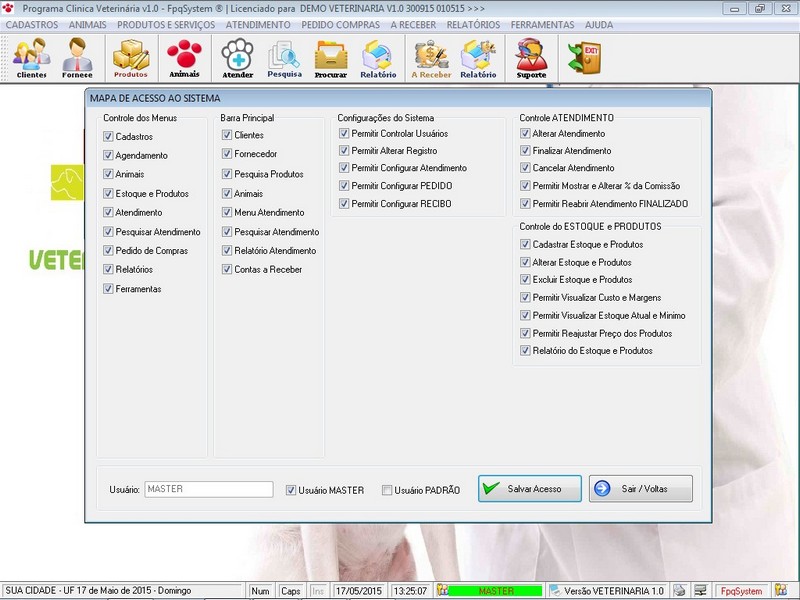This screenshot has height=600, width=800.
Task: Open the AJUDA menu
Action: tap(599, 24)
